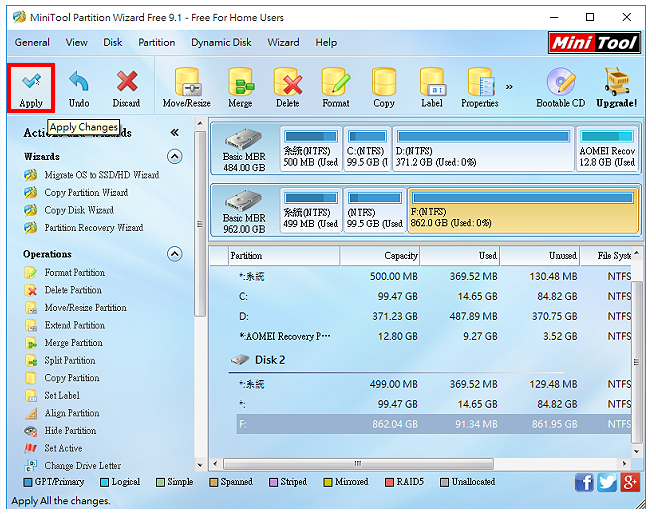
Task: Open the View menu
Action: coord(77,42)
